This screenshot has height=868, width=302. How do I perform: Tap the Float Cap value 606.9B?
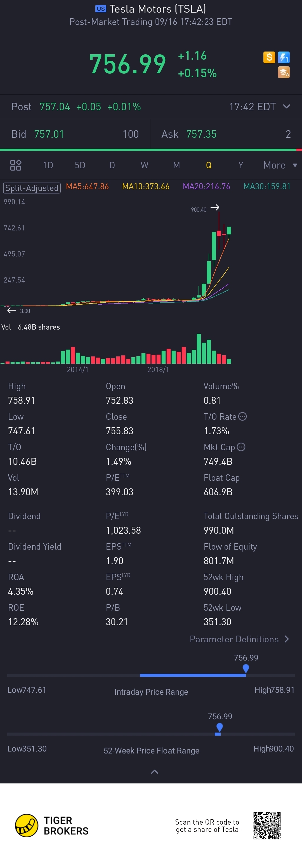[218, 492]
